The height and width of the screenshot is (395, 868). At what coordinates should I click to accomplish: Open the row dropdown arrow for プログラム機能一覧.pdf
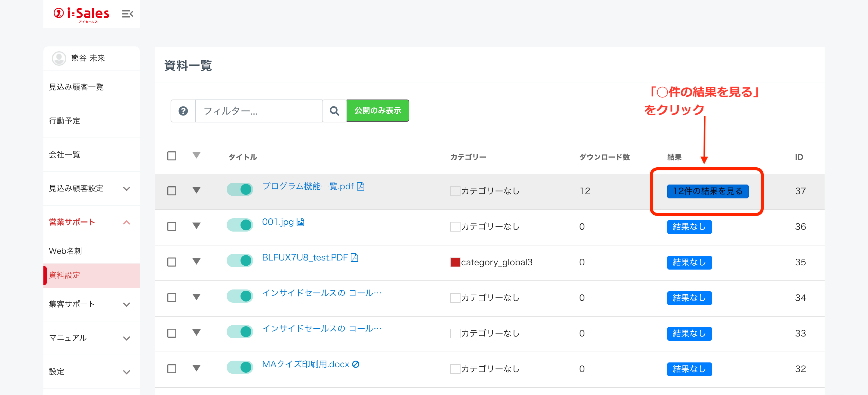click(197, 190)
